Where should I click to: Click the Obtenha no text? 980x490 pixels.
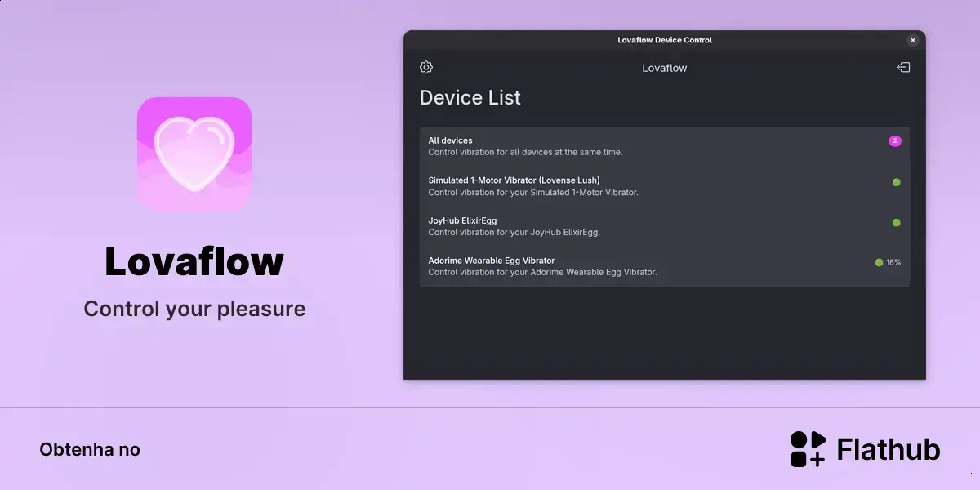click(90, 449)
